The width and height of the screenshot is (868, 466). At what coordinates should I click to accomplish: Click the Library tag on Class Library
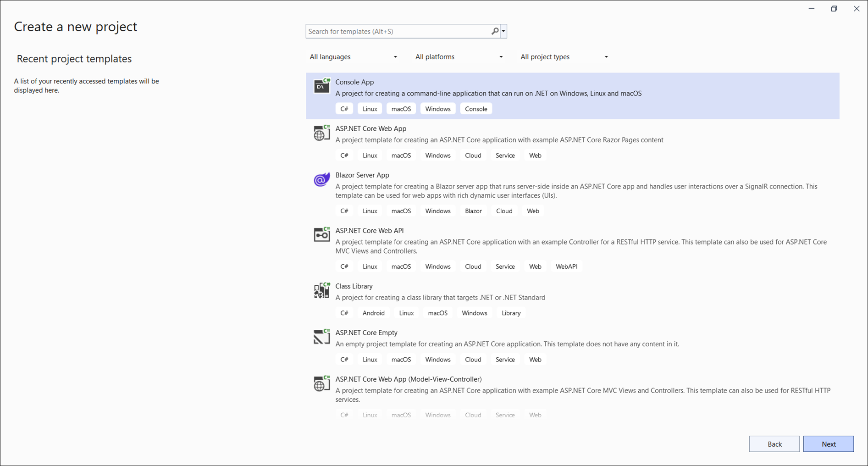511,313
